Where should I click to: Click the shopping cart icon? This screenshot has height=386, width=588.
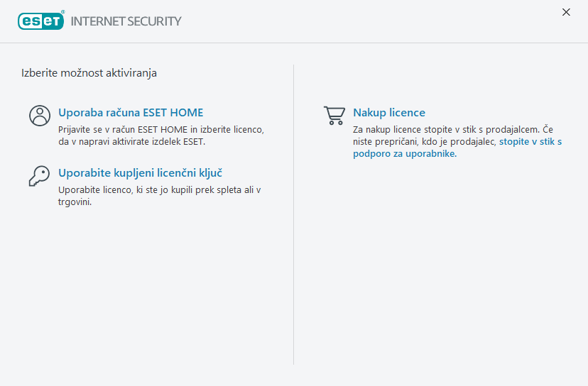[334, 116]
